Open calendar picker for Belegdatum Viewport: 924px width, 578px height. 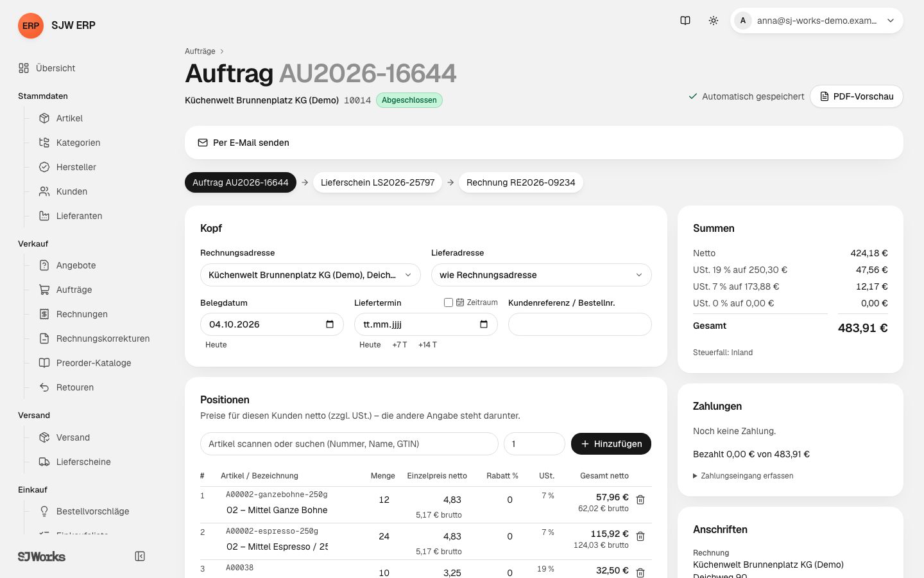coord(330,324)
